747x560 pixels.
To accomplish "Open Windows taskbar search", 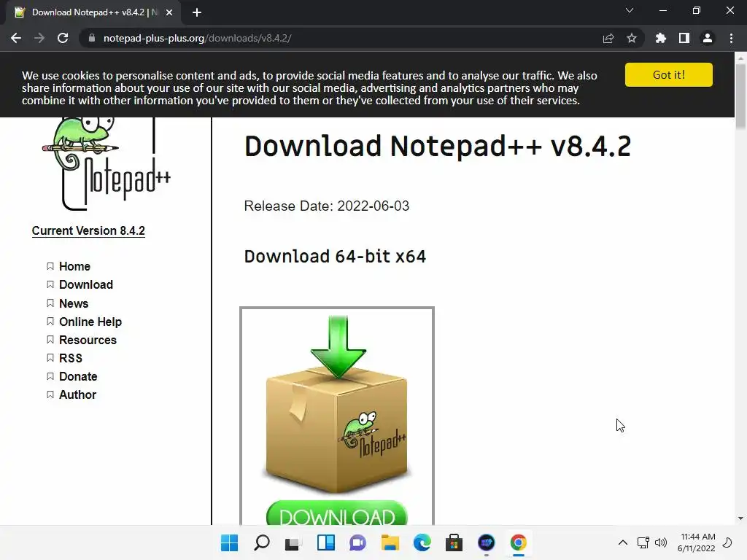I will pos(262,542).
